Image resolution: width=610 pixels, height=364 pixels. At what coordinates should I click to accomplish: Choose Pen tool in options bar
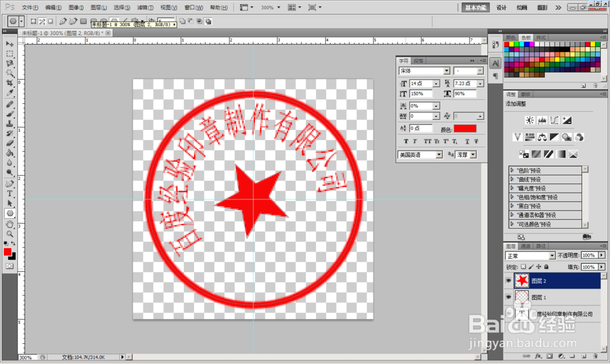pyautogui.click(x=63, y=21)
